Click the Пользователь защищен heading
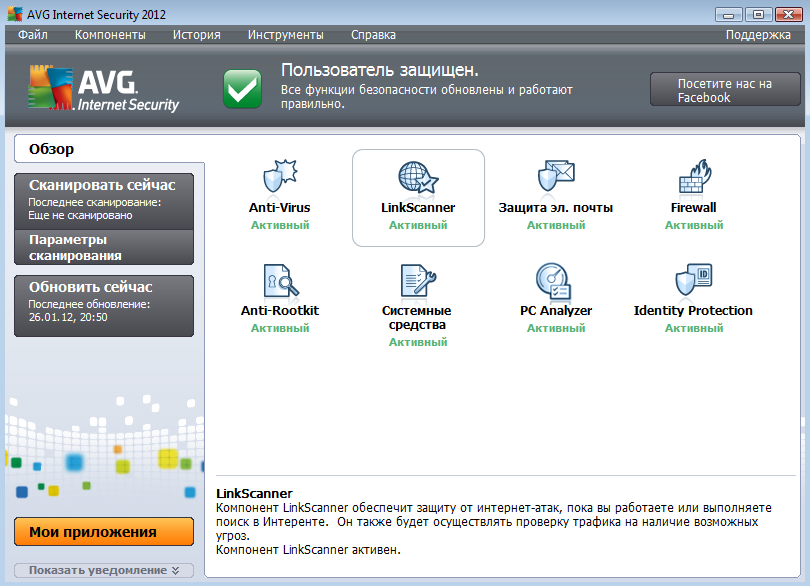This screenshot has width=810, height=586. pos(380,70)
